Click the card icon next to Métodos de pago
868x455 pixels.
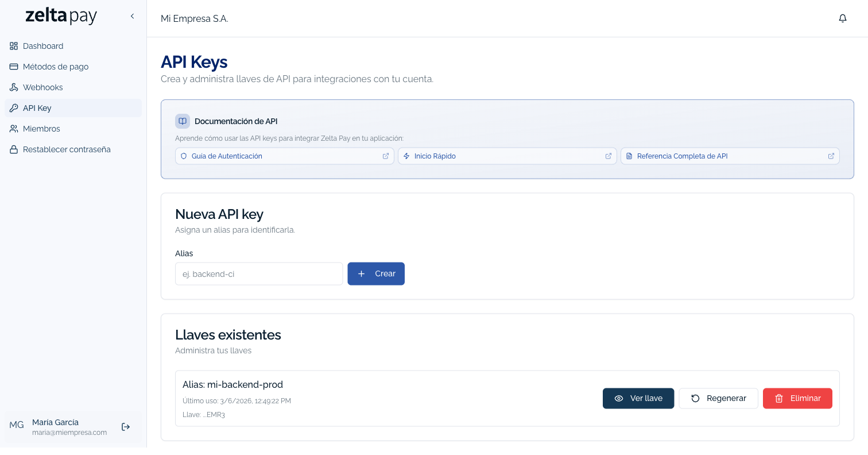(13, 67)
